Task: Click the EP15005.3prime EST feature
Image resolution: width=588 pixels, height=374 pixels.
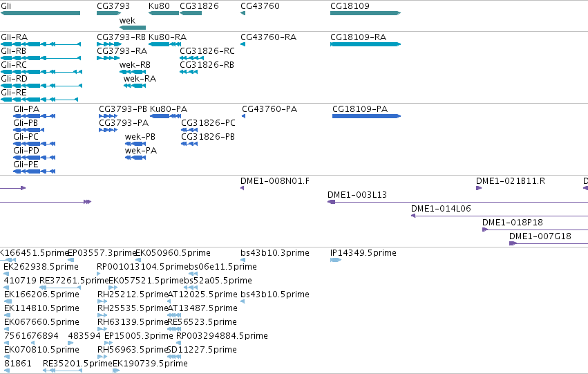Action: [108, 344]
